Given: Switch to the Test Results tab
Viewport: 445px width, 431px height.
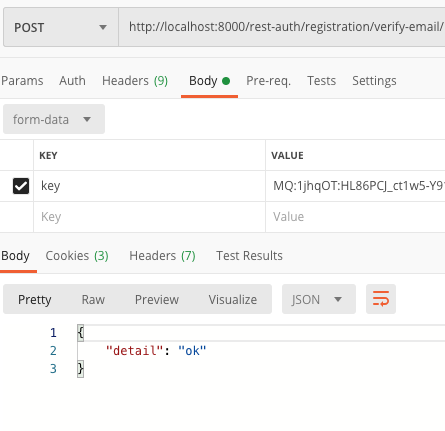Looking at the screenshot, I should click(x=249, y=256).
